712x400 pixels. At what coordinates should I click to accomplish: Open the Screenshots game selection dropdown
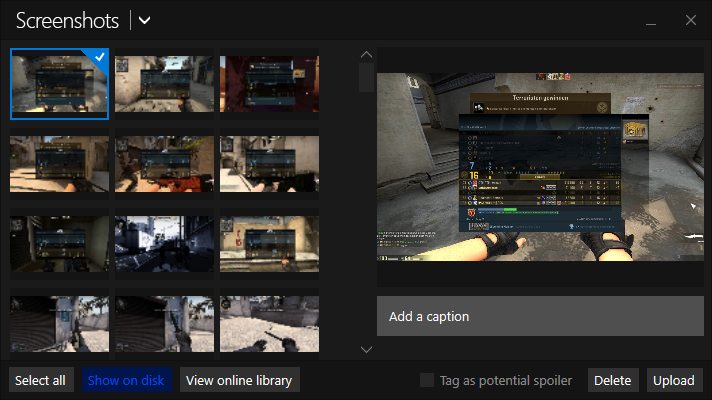144,20
